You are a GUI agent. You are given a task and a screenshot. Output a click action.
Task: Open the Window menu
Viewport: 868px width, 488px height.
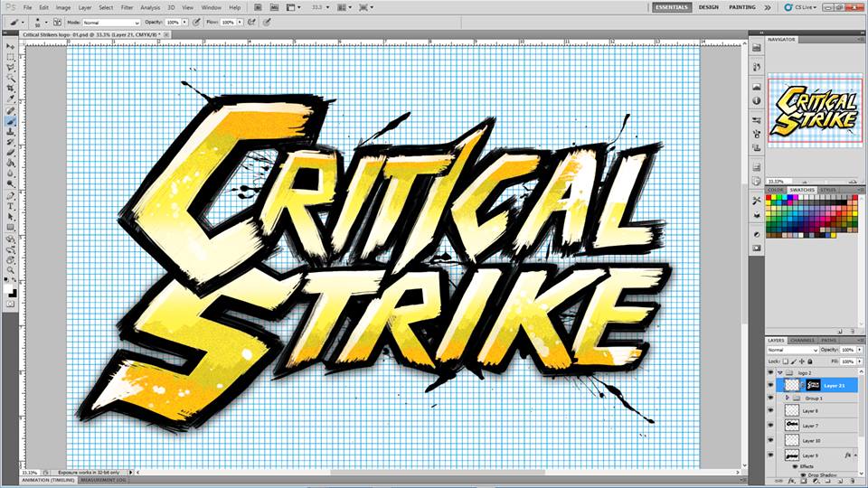[211, 8]
